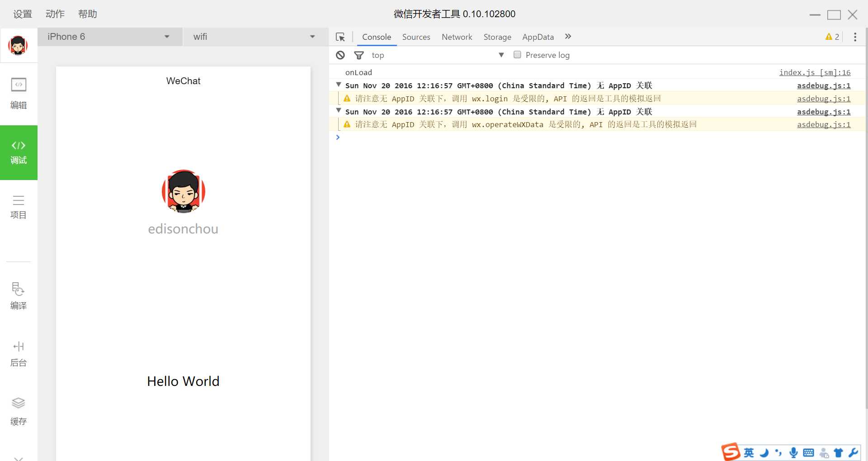Open the Sogou soft keyboard icon
868x461 pixels.
tap(809, 453)
